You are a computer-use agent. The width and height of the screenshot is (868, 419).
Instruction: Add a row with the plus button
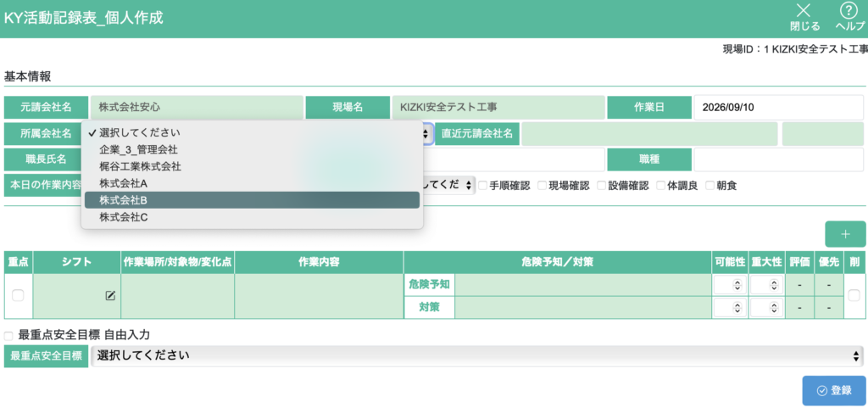[x=845, y=234]
